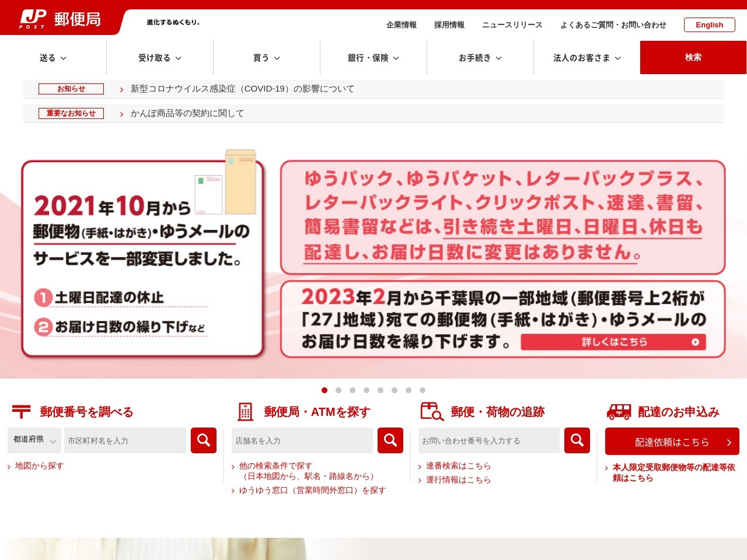Open the COVID-19 影響について notice
This screenshot has width=747, height=560.
[242, 89]
